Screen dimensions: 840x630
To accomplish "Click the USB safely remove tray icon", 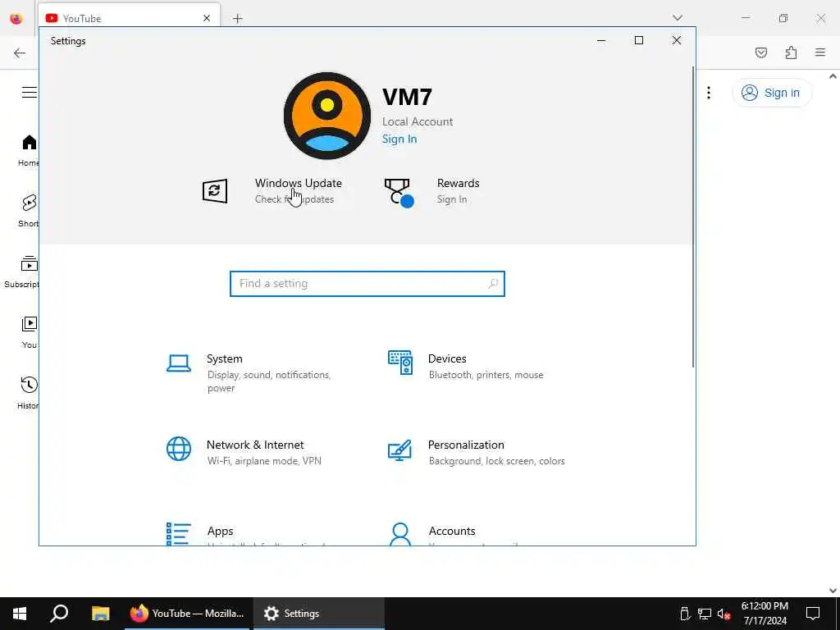I will 685,614.
